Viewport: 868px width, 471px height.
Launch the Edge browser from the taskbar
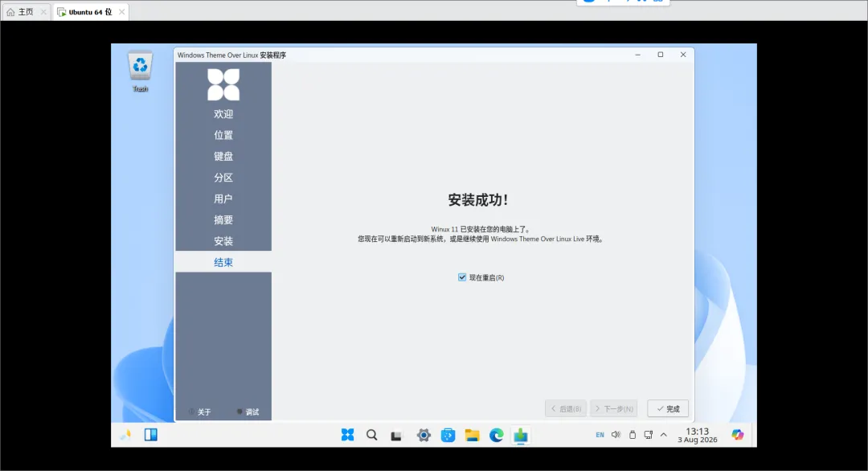tap(497, 435)
